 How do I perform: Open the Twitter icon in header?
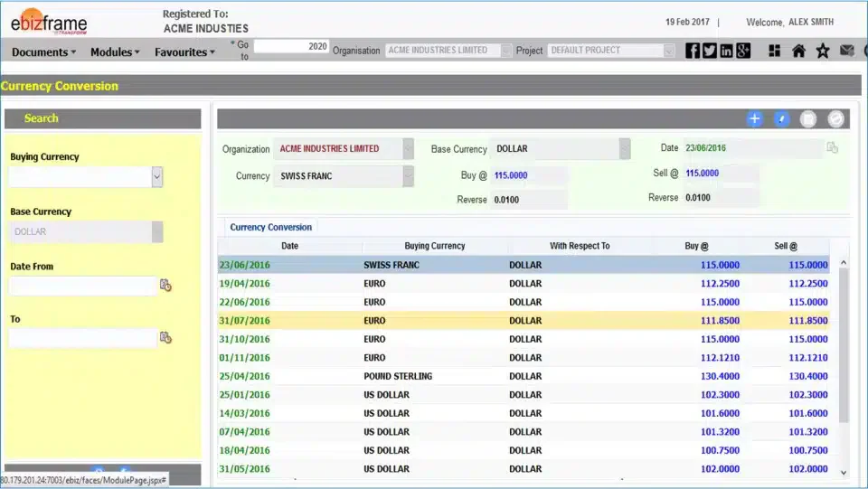coord(709,51)
